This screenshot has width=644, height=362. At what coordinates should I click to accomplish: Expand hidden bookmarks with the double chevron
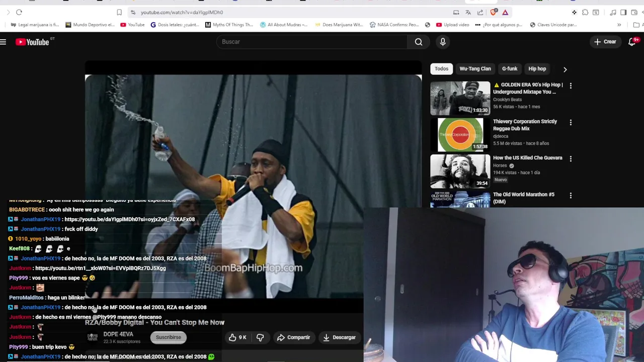pos(619,25)
